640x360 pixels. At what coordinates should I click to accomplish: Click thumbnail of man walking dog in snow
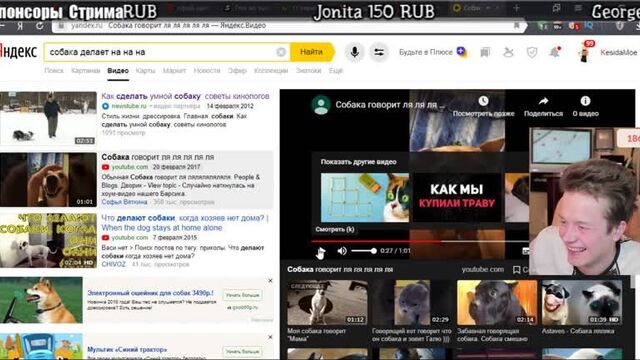(x=48, y=118)
